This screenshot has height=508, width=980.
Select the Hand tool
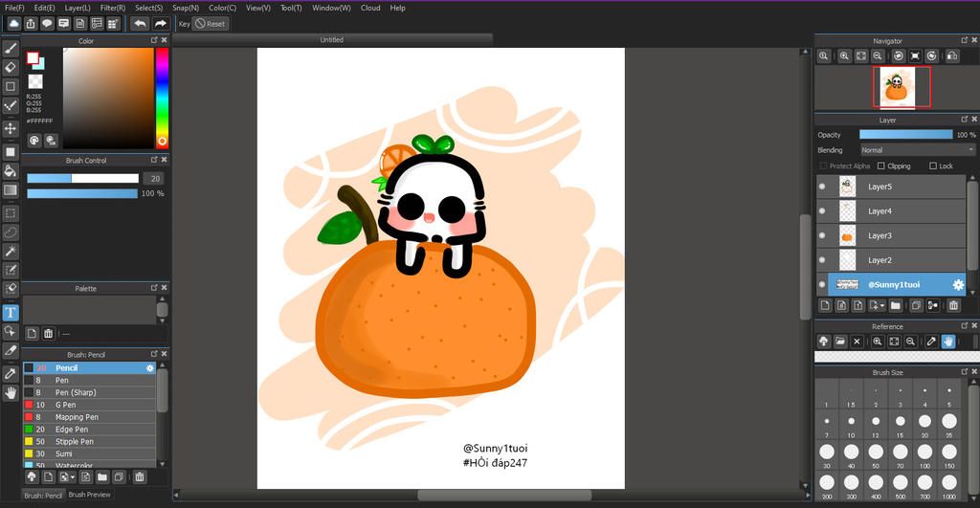pos(11,392)
